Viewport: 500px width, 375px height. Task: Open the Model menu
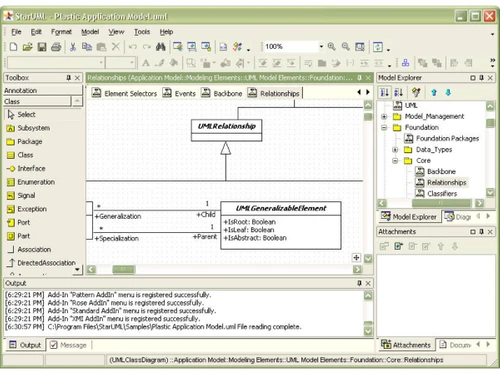tap(90, 32)
